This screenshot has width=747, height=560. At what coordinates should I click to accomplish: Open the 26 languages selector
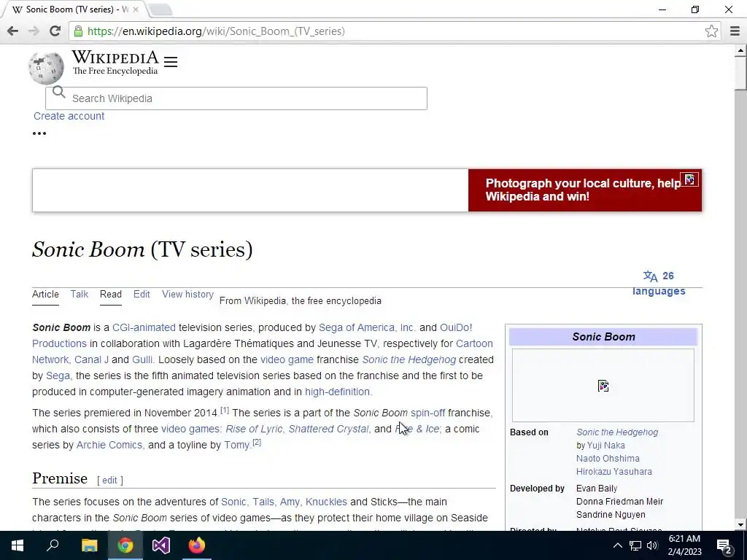(659, 284)
